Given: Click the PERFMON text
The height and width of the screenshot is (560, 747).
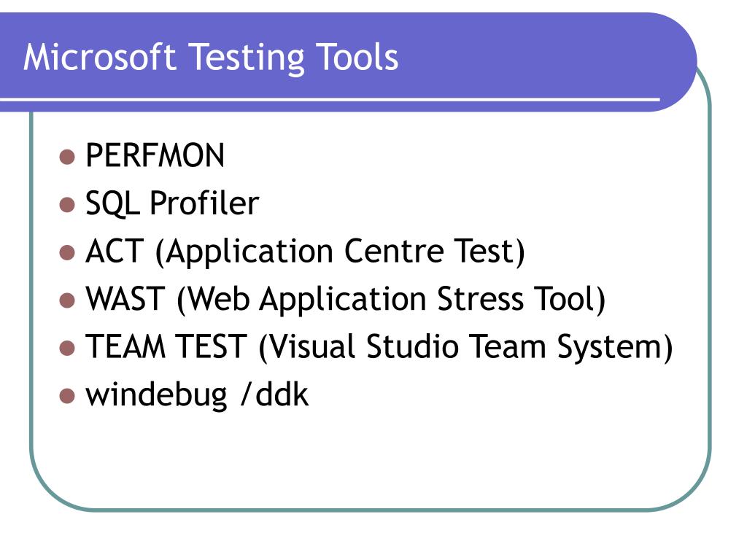Looking at the screenshot, I should (x=155, y=155).
